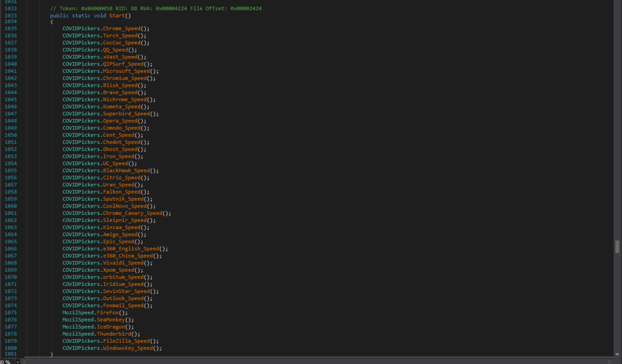Screen dimensions: 622x364
Task: Click the horizontal scrollbar left arrow
Action: [25, 361]
